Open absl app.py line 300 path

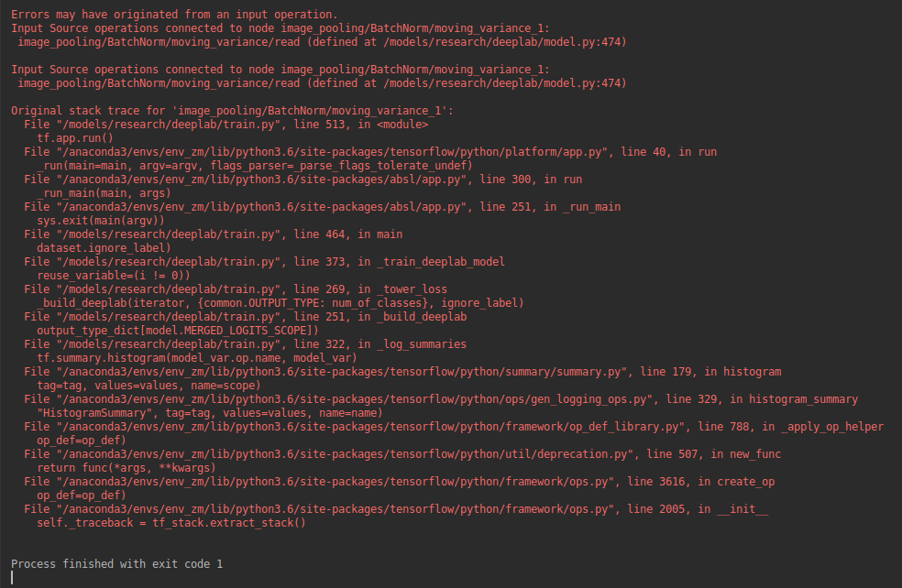258,180
